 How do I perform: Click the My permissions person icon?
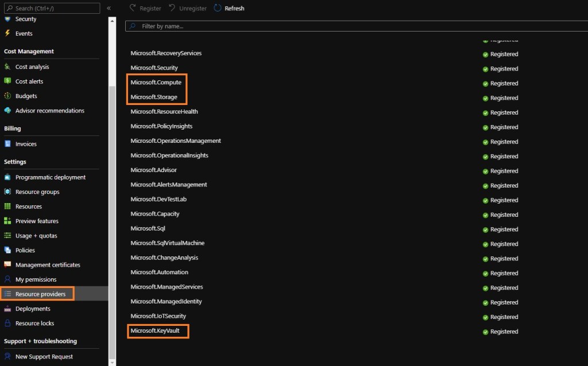(7, 279)
